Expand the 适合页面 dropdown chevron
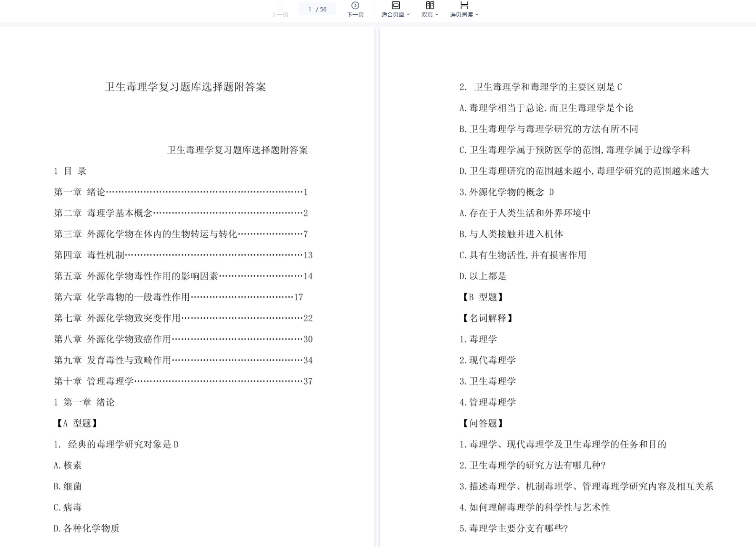Viewport: 756px width, 547px height. (408, 15)
